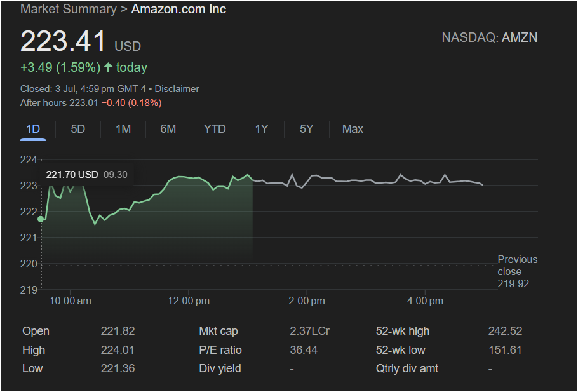Click the Previous close 219.92 label
Screen dimensions: 578x392
pyautogui.click(x=518, y=272)
